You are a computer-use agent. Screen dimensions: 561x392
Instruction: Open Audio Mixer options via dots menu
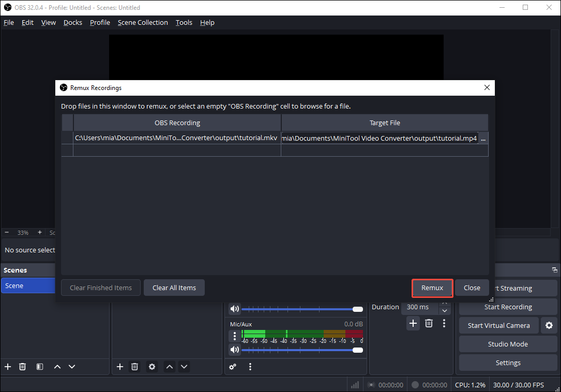point(250,367)
